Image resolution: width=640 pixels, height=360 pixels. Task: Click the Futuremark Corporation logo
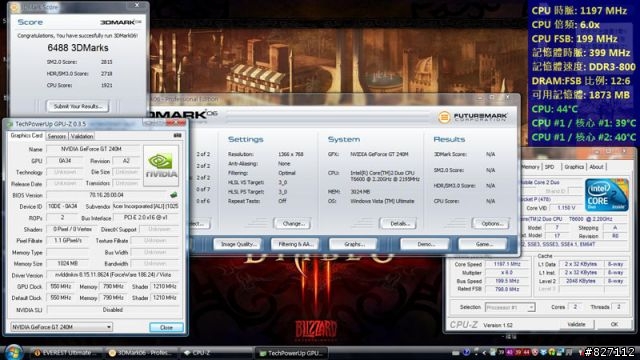click(x=473, y=117)
